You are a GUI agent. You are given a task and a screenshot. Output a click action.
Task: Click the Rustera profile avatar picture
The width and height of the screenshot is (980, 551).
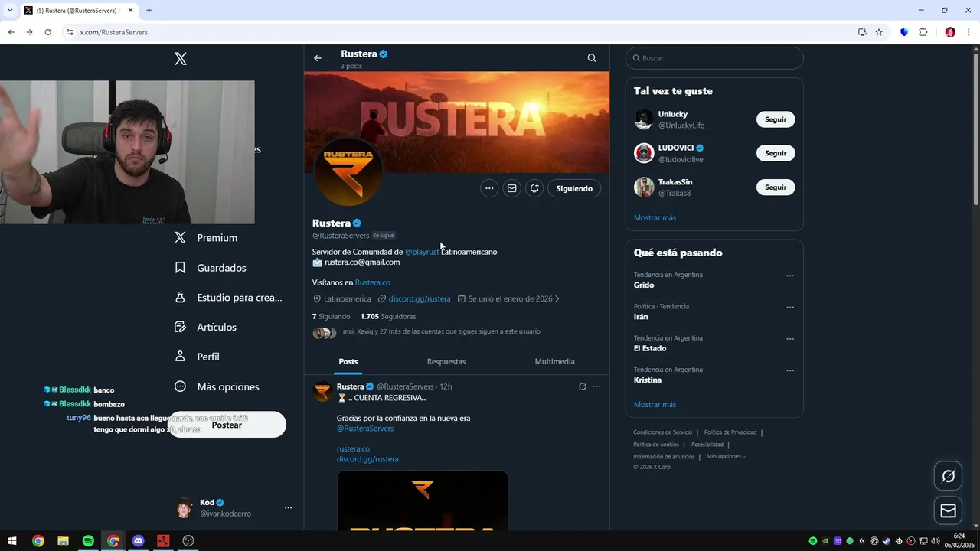349,173
